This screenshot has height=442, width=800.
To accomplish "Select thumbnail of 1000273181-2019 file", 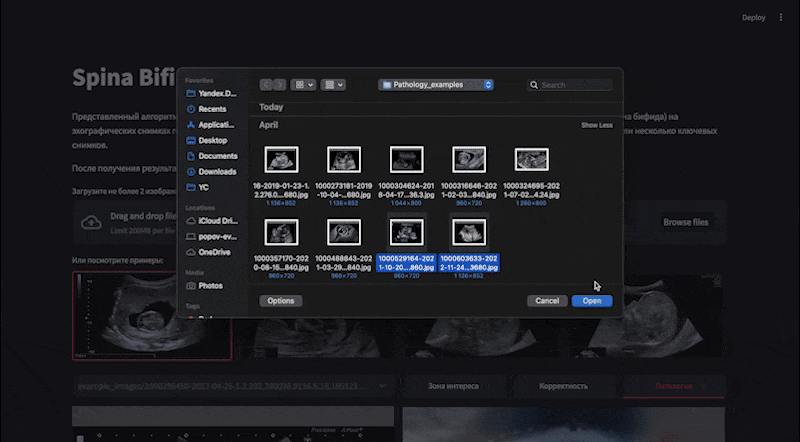I will point(344,159).
